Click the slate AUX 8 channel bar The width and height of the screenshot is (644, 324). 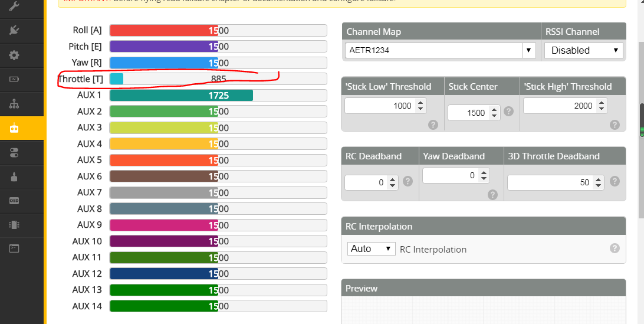(x=218, y=209)
